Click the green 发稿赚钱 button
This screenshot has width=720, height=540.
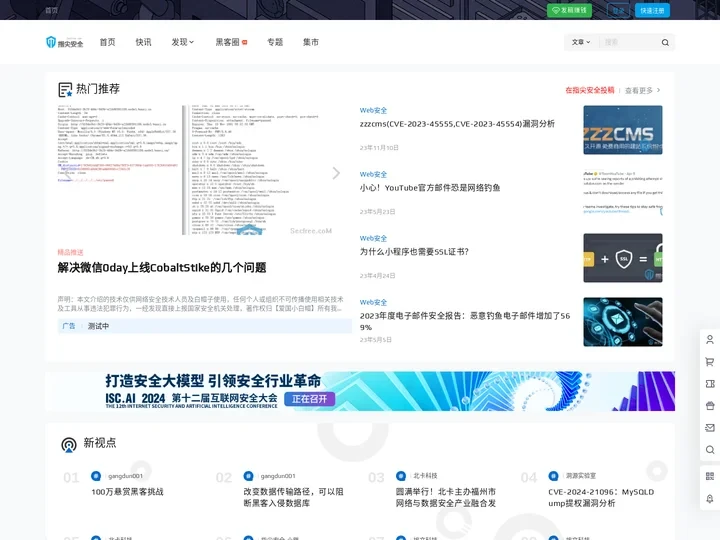coord(569,10)
